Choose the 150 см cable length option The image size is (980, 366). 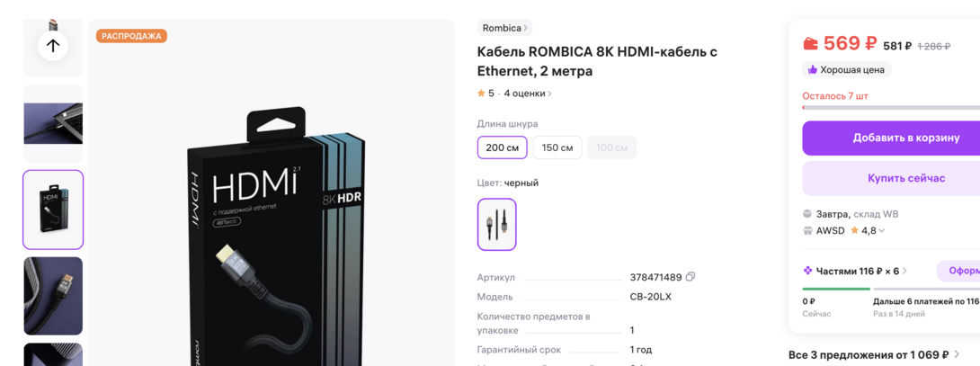pyautogui.click(x=557, y=147)
